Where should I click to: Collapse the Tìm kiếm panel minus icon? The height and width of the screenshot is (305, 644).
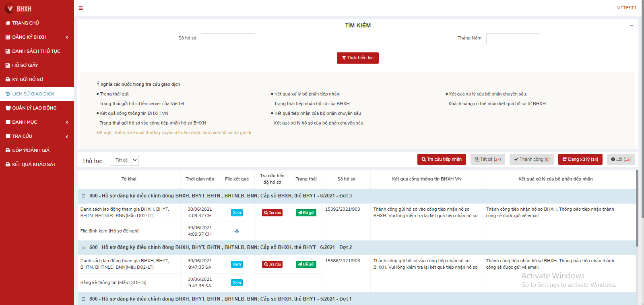pyautogui.click(x=632, y=25)
